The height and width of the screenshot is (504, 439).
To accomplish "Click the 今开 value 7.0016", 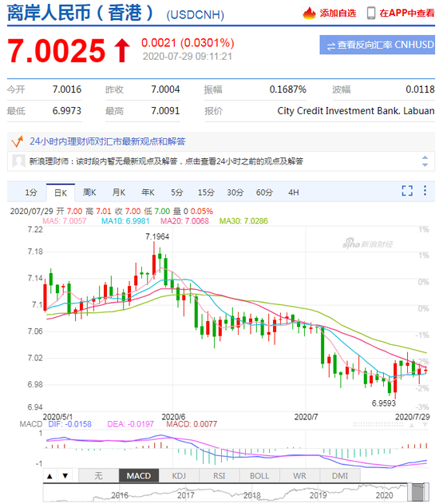I will point(67,89).
